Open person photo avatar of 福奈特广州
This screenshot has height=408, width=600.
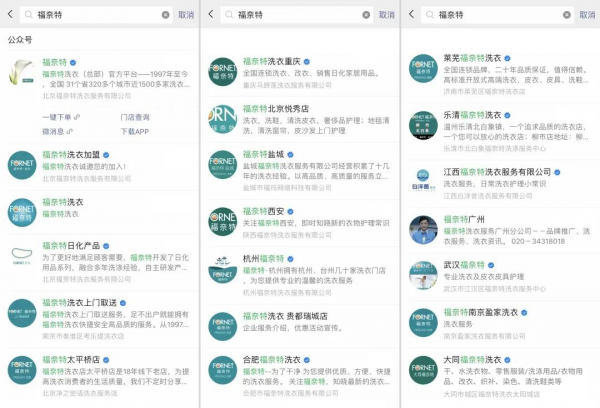coord(423,230)
